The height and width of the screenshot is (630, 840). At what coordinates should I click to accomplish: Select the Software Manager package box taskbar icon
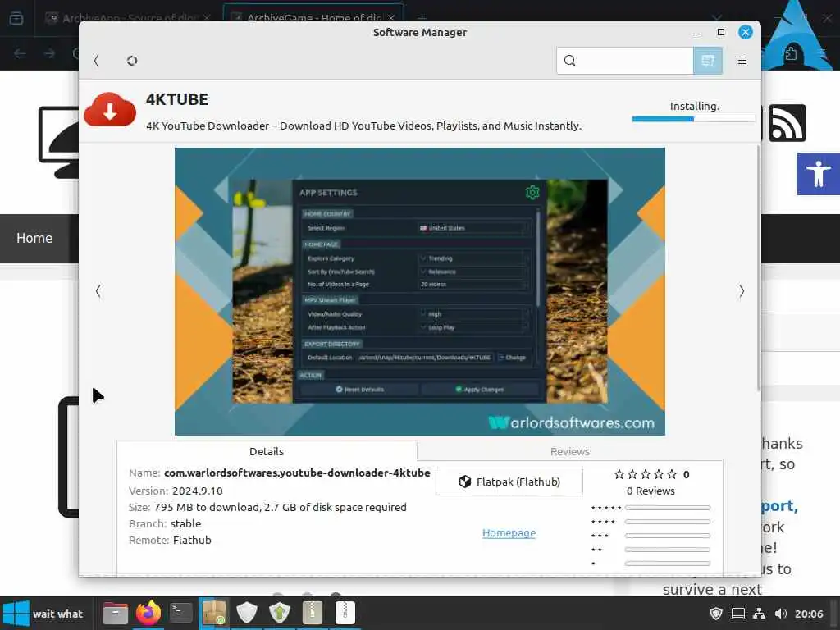(214, 613)
